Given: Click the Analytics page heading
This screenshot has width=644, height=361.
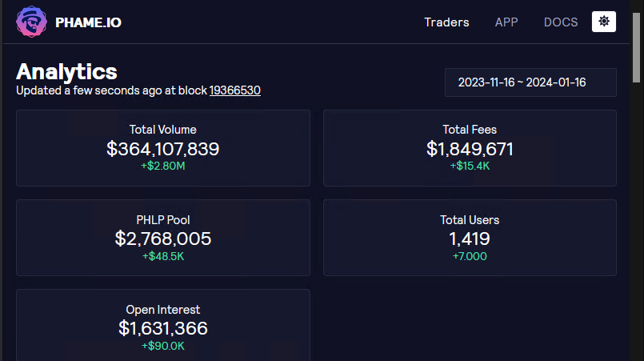Looking at the screenshot, I should click(66, 71).
